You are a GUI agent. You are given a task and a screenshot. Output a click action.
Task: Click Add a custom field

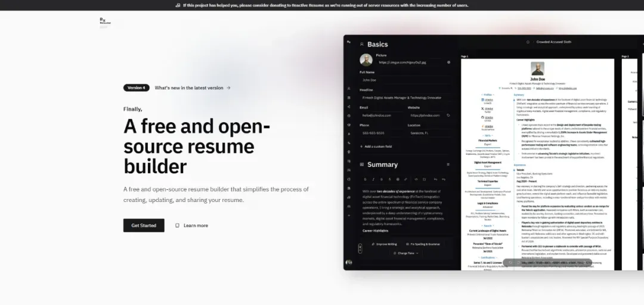click(376, 146)
